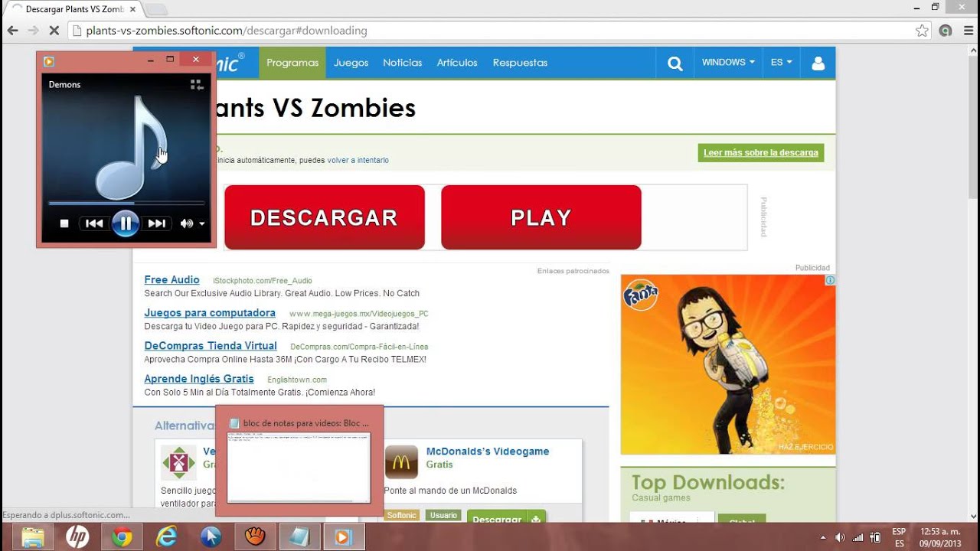980x551 pixels.
Task: Open the Notepad icon on the taskbar
Action: 299,537
